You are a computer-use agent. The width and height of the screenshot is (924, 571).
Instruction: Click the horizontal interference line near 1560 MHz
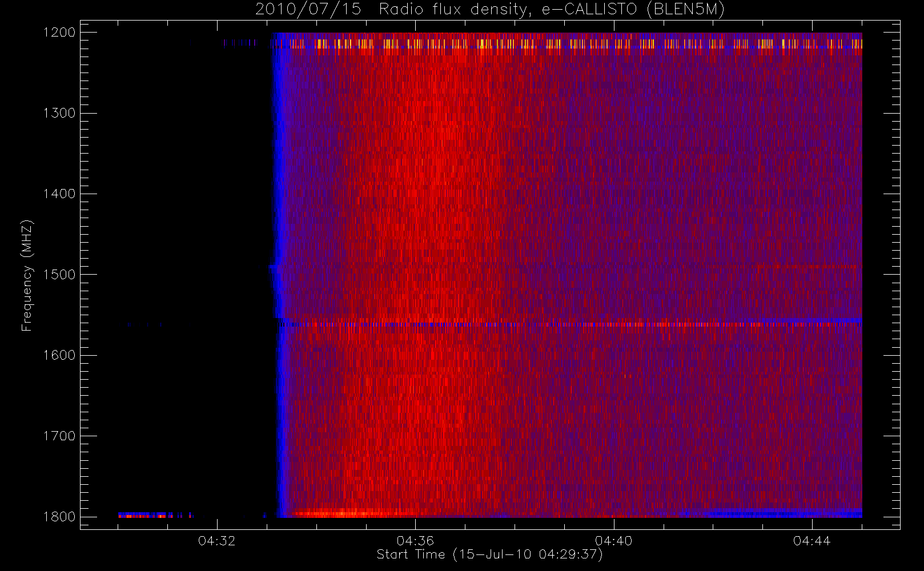[570, 324]
